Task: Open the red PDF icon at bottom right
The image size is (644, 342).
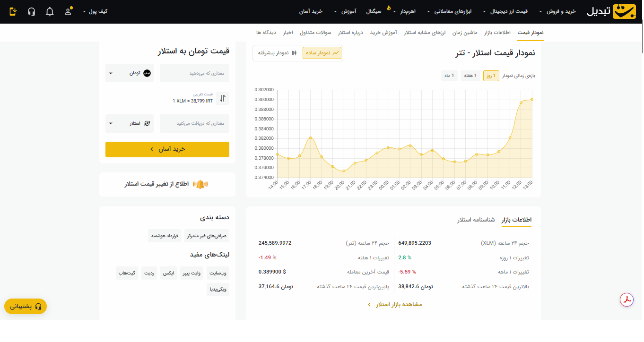Action: pos(627,299)
